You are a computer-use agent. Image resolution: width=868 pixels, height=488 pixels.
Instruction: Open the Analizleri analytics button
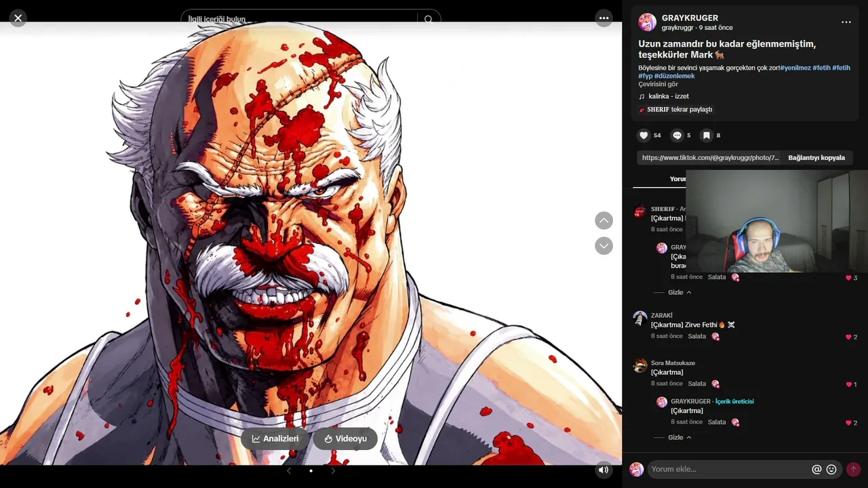point(275,439)
